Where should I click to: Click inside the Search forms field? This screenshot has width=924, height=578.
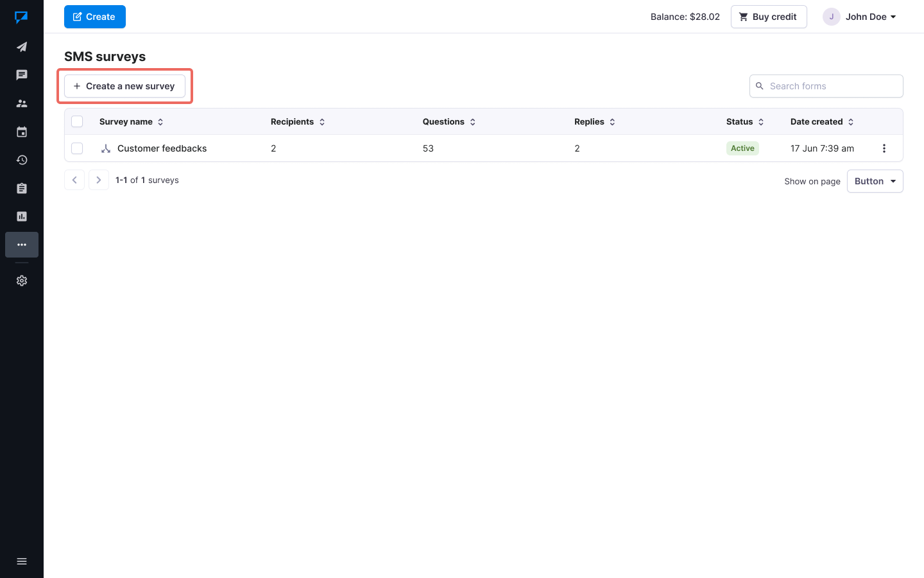click(x=826, y=85)
